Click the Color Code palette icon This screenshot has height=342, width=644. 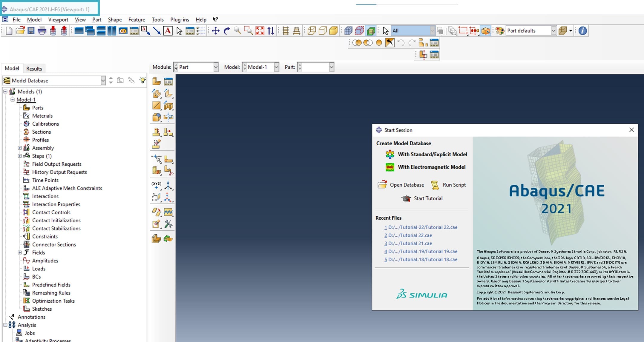coord(499,30)
